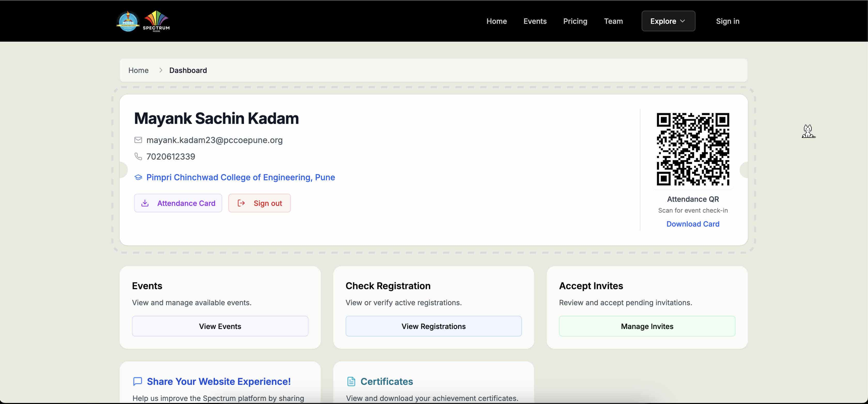868x404 pixels.
Task: Click the Attendance QR label
Action: pyautogui.click(x=693, y=199)
